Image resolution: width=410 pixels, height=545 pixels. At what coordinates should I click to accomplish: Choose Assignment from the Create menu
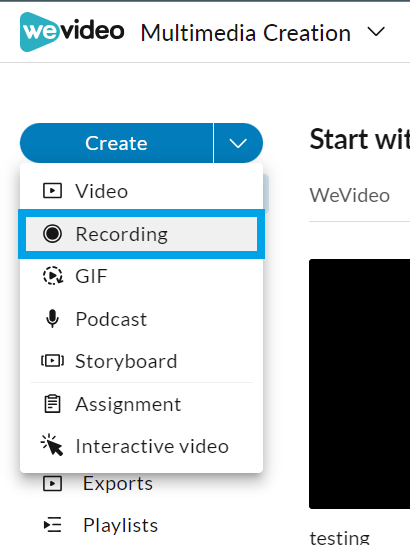141,404
